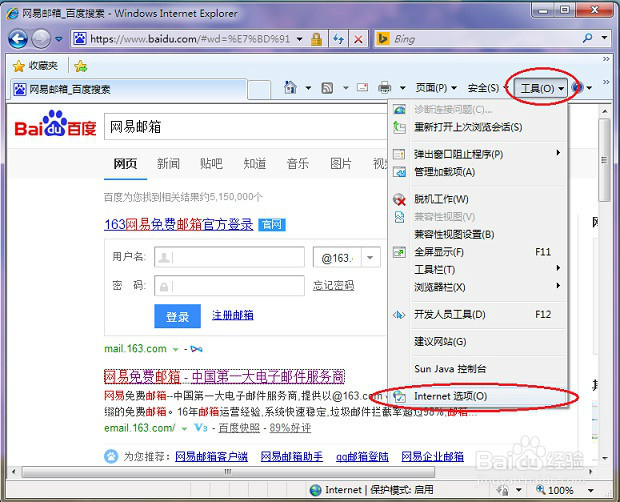
Task: Click the read mail icon
Action: coord(363,87)
